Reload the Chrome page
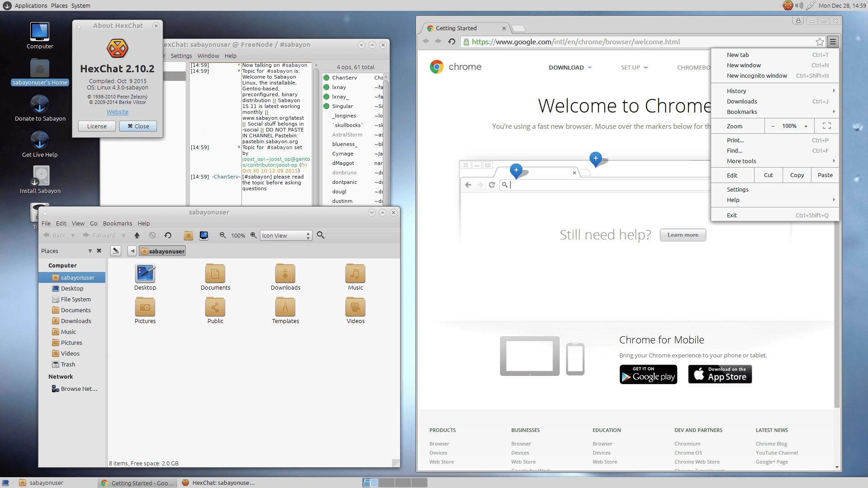The height and width of the screenshot is (488, 868). coord(452,42)
